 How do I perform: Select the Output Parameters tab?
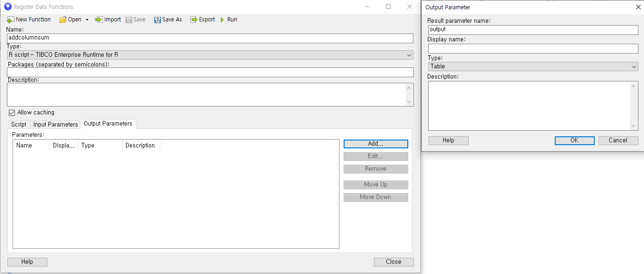pos(108,124)
